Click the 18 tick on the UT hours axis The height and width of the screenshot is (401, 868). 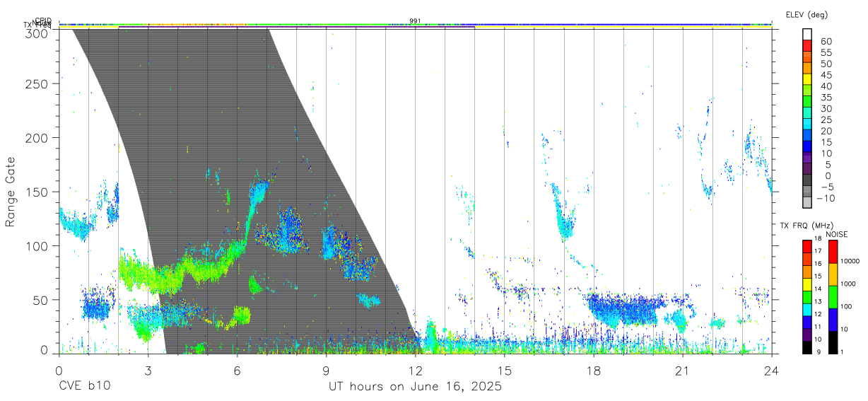point(593,370)
